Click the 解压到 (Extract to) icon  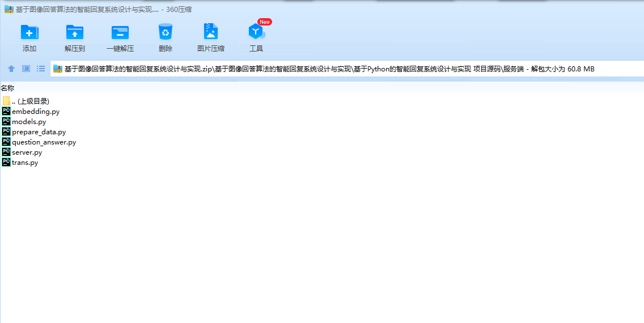pos(75,32)
